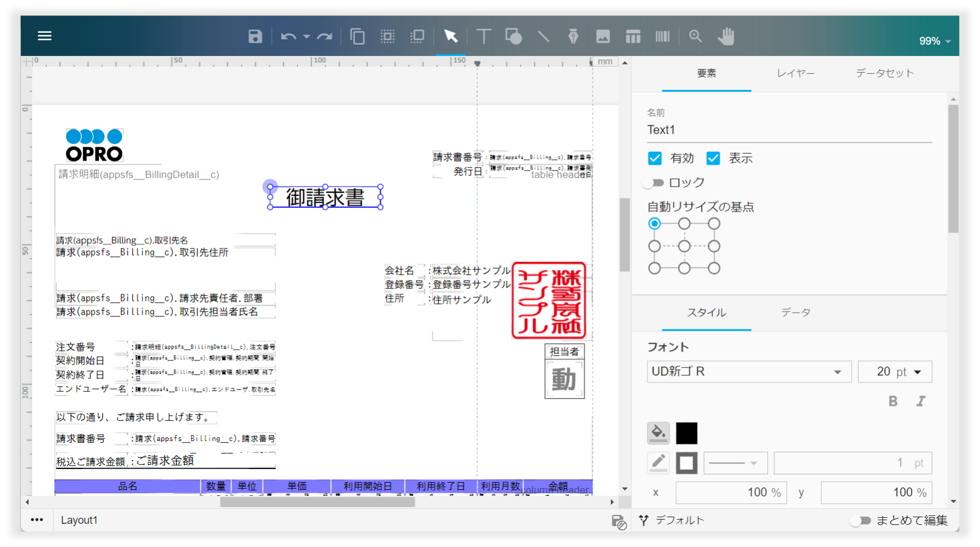980x547 pixels.
Task: Switch to the データ tab
Action: [x=795, y=313]
